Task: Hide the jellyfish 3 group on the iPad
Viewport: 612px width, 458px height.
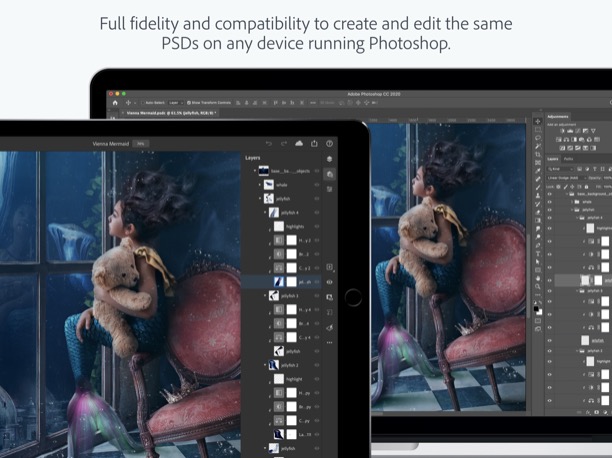Action: click(317, 296)
